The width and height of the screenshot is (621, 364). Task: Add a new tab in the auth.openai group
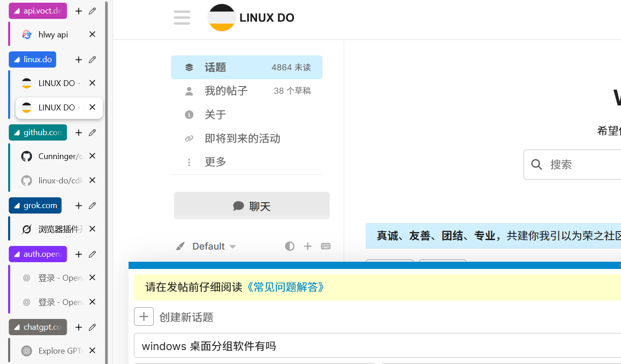[x=78, y=254]
